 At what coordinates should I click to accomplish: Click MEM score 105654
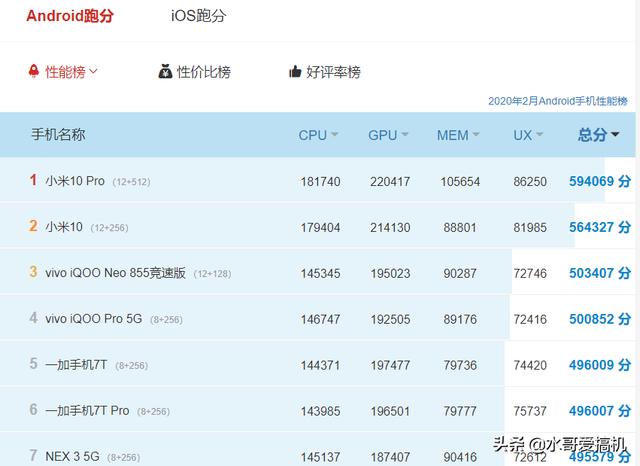pyautogui.click(x=460, y=182)
